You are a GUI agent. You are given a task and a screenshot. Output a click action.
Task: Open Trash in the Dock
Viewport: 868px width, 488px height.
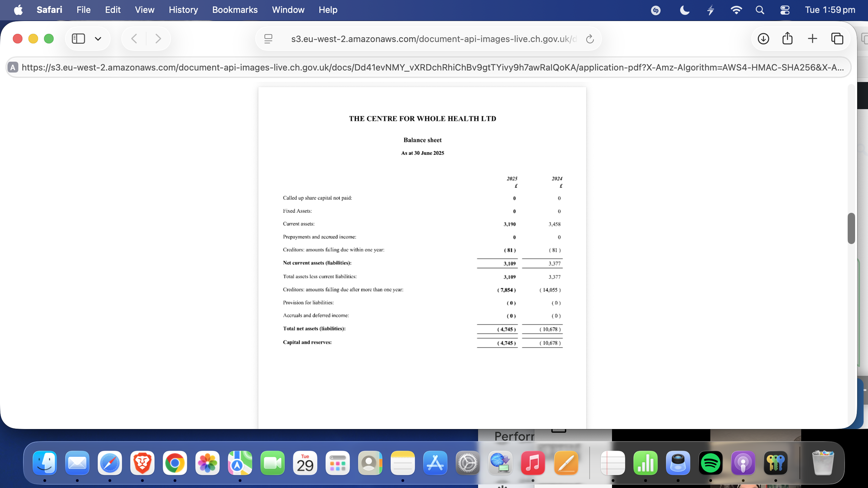[x=823, y=463]
